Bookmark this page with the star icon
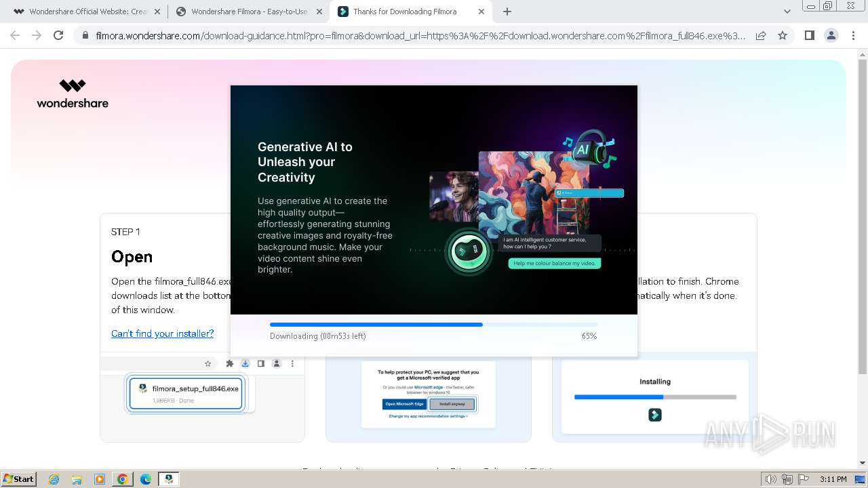 [783, 35]
